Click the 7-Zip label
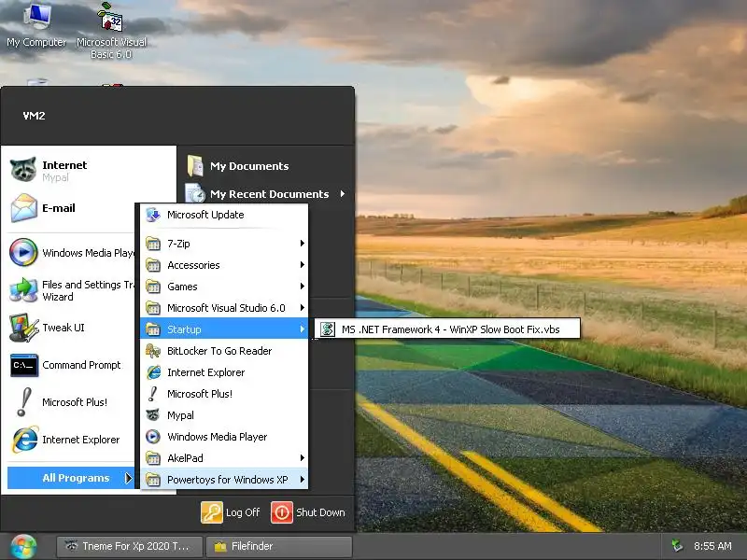747x560 pixels. coord(178,244)
